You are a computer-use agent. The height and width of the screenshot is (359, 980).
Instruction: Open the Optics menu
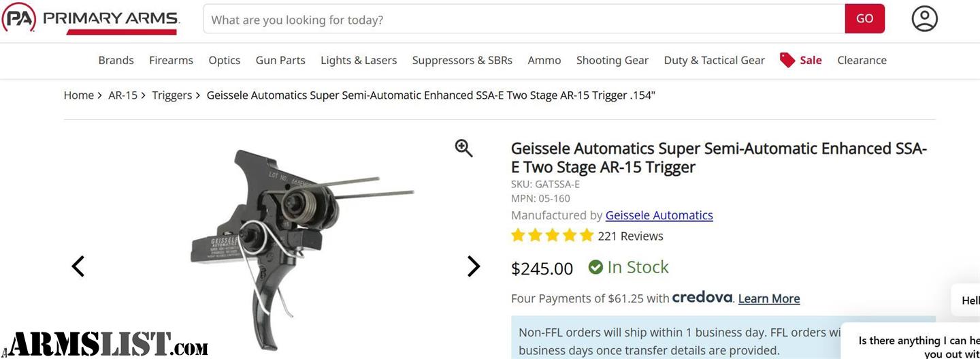[224, 60]
